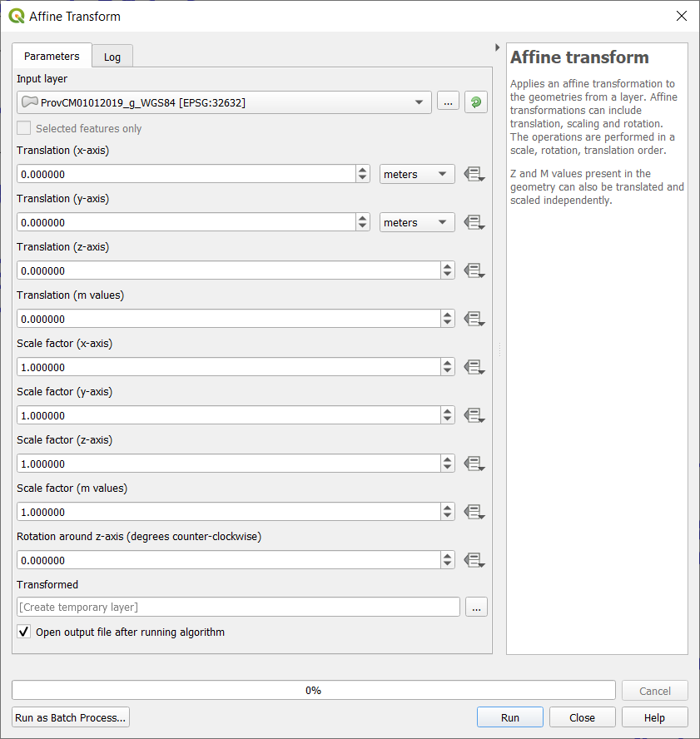The width and height of the screenshot is (700, 739).
Task: Uncheck Open output file after running algorithm
Action: tap(24, 632)
